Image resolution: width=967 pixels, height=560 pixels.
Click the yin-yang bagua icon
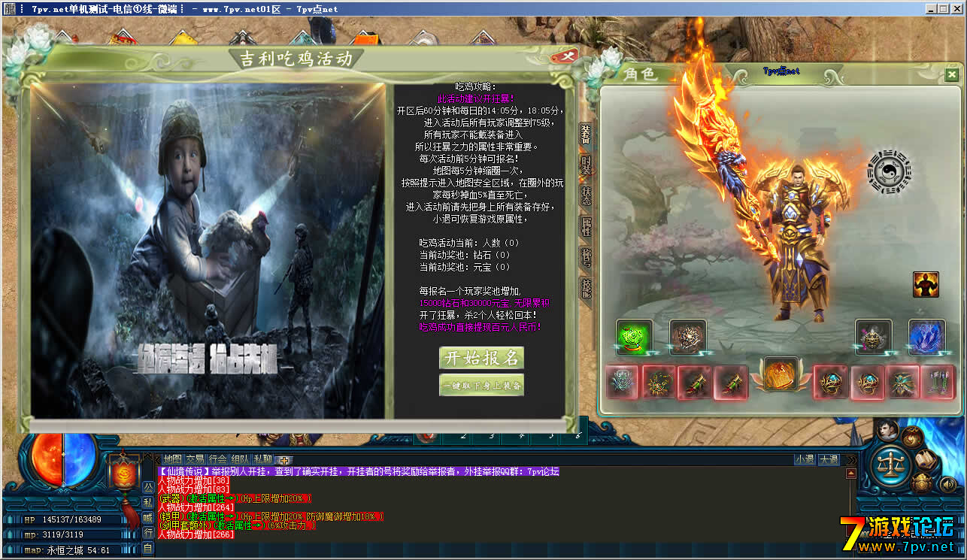[x=888, y=172]
